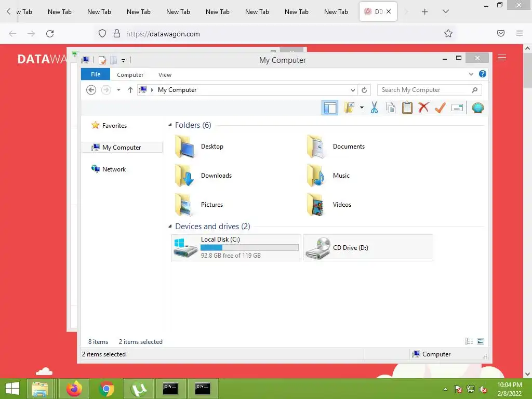Switch to the Computer ribbon tab
The image size is (532, 399).
point(130,75)
